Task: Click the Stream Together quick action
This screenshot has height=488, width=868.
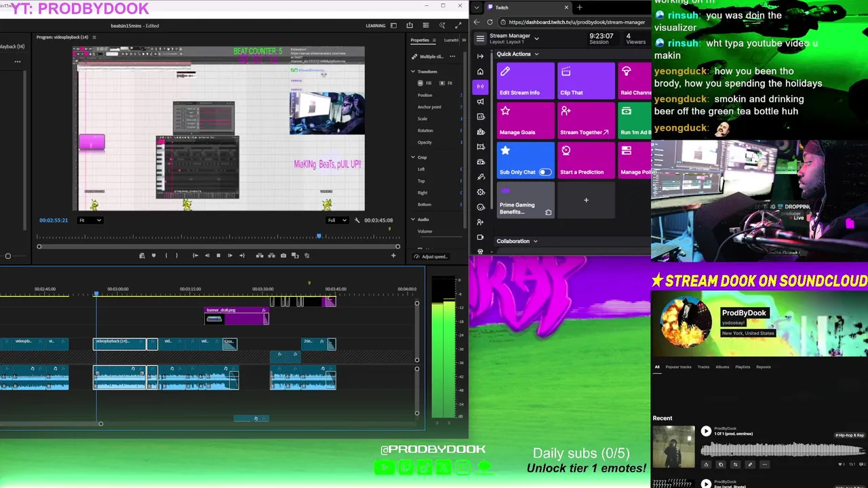Action: (586, 121)
